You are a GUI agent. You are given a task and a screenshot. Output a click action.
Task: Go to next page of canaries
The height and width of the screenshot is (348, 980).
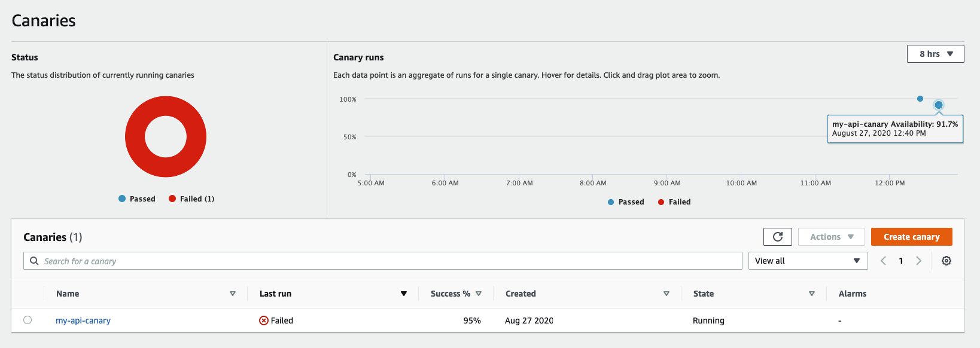tap(919, 261)
